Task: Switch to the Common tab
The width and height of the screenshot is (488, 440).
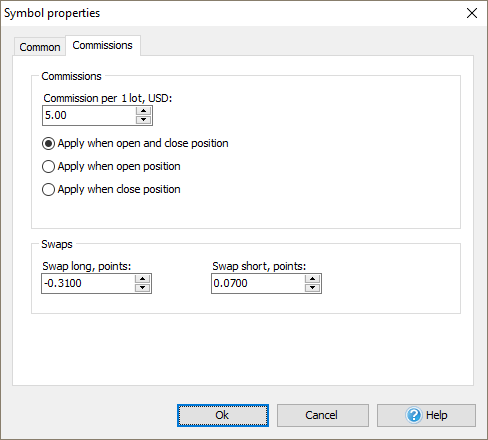Action: (x=40, y=47)
